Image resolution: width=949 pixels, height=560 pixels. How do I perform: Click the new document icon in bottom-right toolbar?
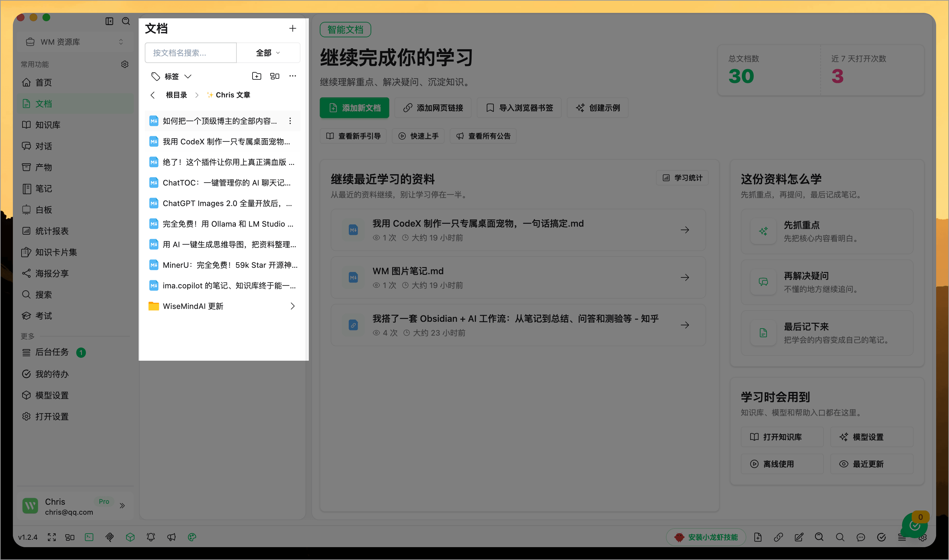[758, 537]
